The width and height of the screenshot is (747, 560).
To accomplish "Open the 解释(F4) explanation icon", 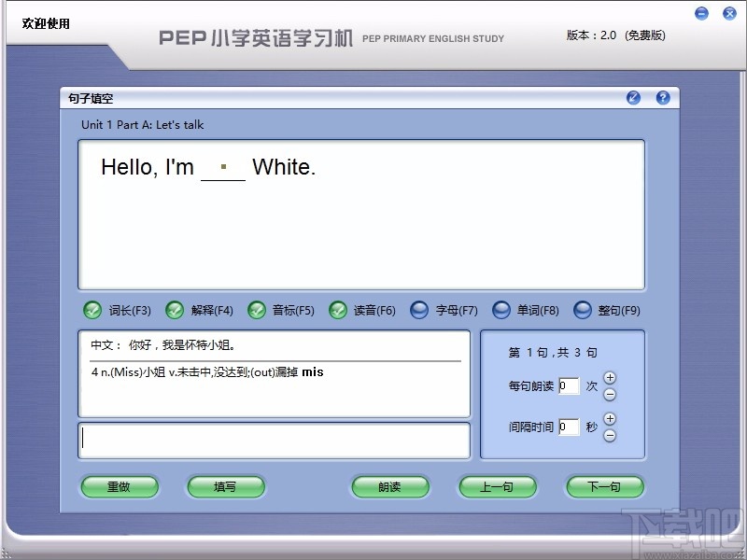I will click(174, 310).
